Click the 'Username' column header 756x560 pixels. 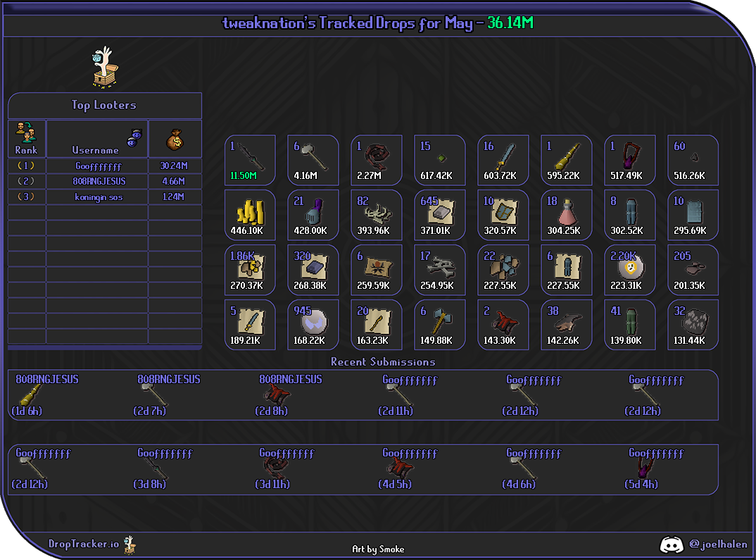click(95, 150)
